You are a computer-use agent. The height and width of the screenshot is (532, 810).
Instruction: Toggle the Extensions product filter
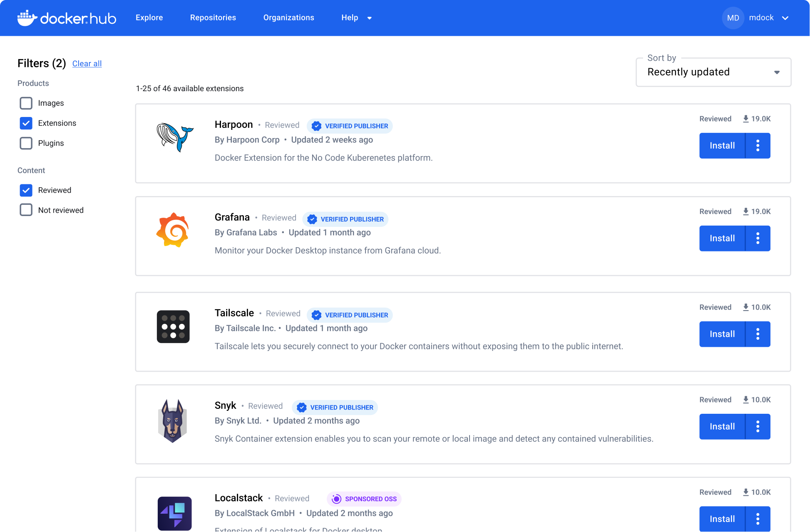coord(26,123)
